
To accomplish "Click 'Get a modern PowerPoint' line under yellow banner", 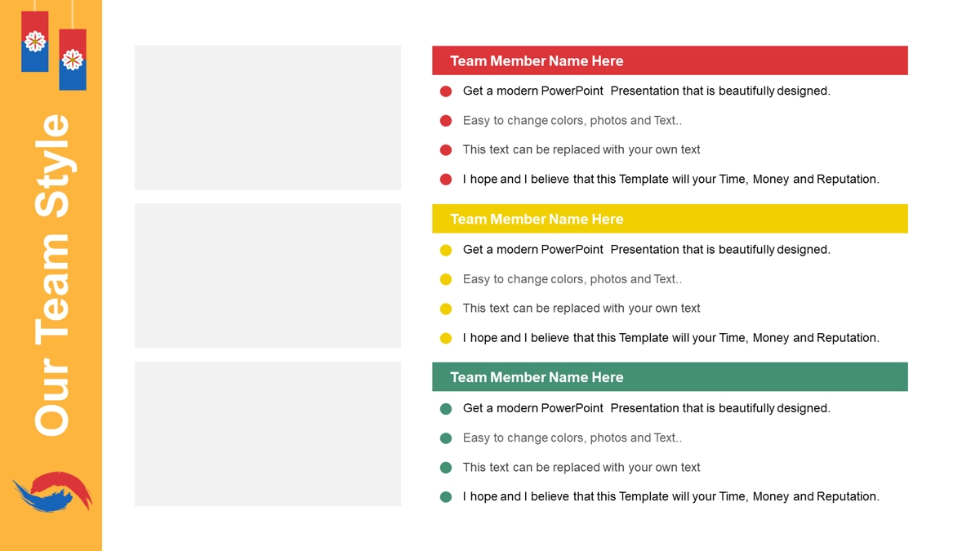I will pos(647,249).
